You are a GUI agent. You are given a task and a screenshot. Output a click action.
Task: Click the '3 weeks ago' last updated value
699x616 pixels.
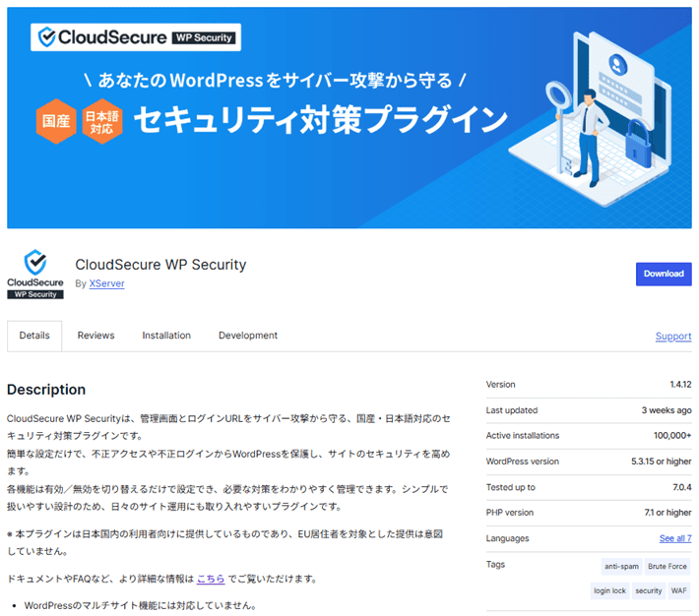[667, 410]
